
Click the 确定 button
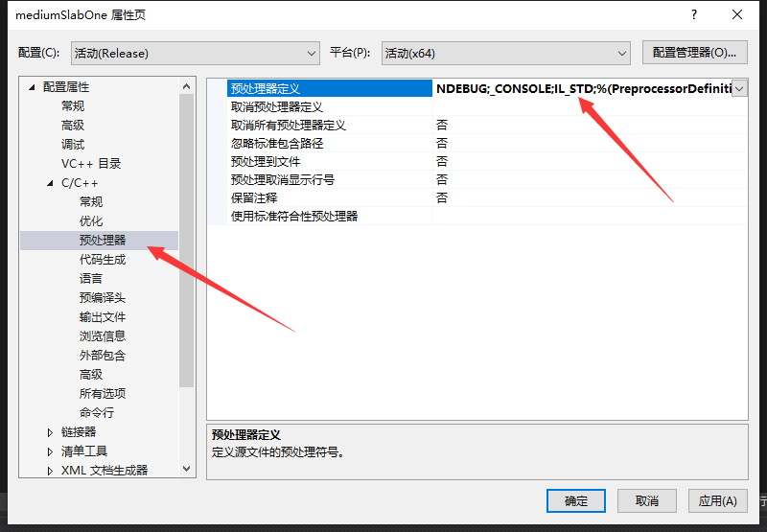click(x=576, y=500)
